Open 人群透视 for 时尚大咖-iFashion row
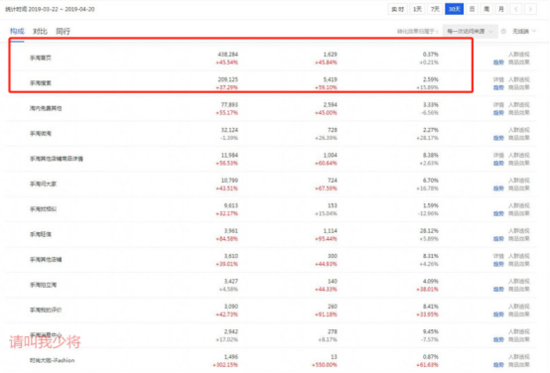 [519, 357]
